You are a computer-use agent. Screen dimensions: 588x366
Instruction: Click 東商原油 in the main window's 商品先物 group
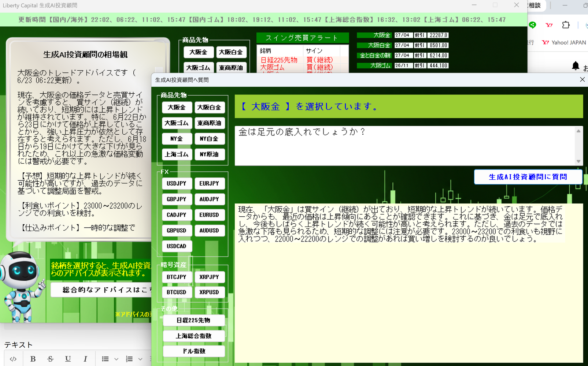231,68
